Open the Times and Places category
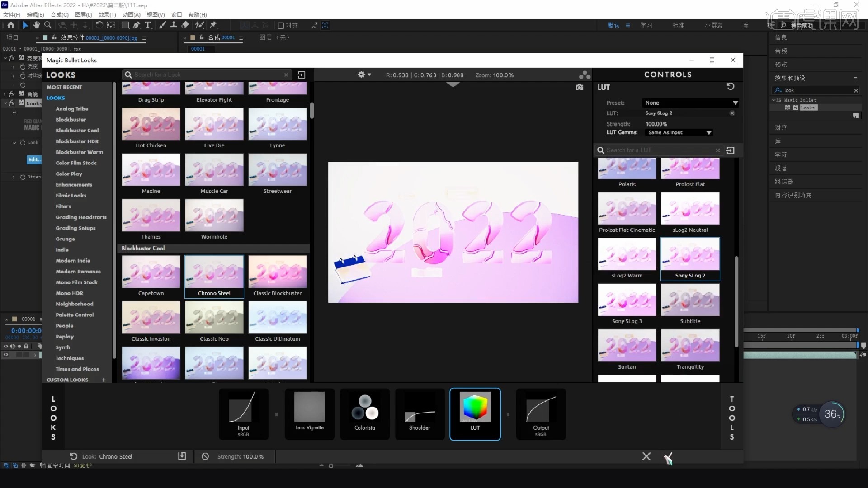This screenshot has height=488, width=868. [77, 369]
